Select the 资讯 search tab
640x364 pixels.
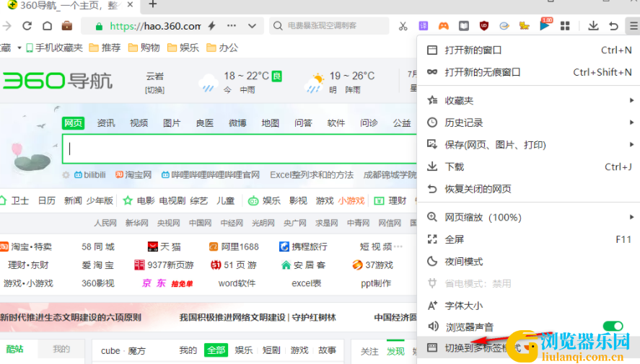106,123
